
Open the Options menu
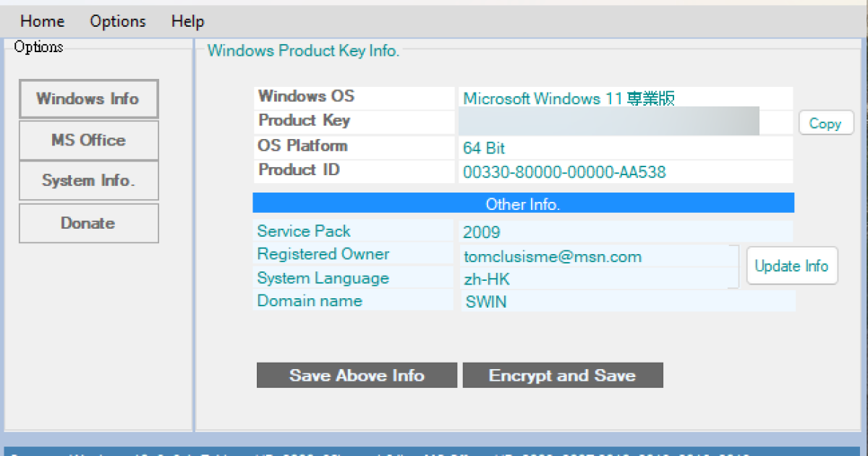117,21
